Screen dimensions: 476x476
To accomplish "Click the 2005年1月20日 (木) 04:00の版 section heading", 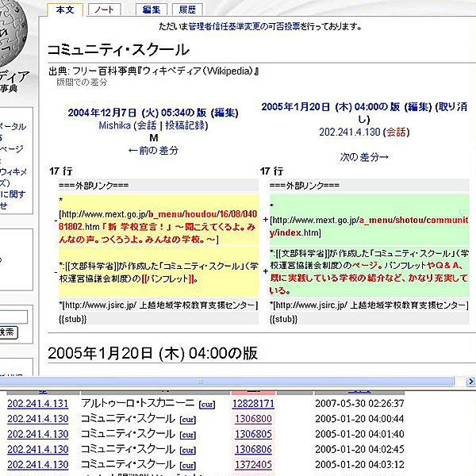I will pyautogui.click(x=152, y=353).
